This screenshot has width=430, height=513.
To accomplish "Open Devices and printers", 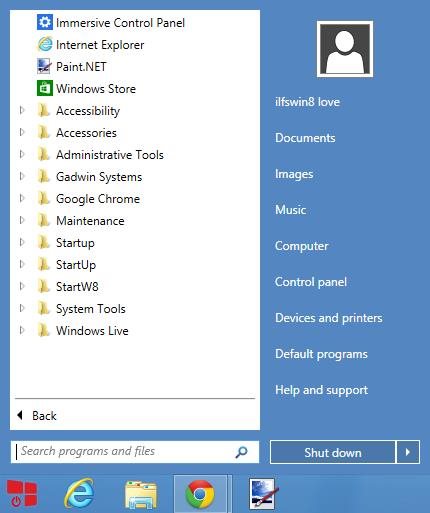I will click(329, 318).
